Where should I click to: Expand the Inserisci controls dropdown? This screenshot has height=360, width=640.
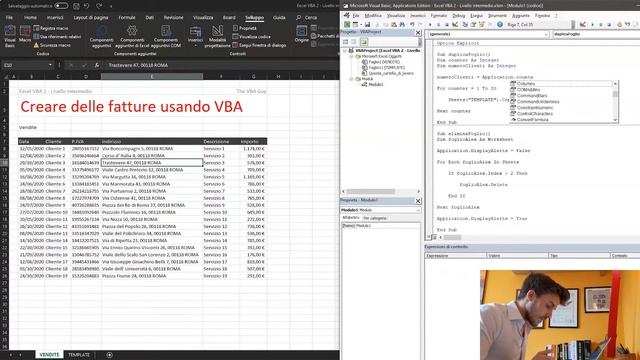click(x=195, y=37)
